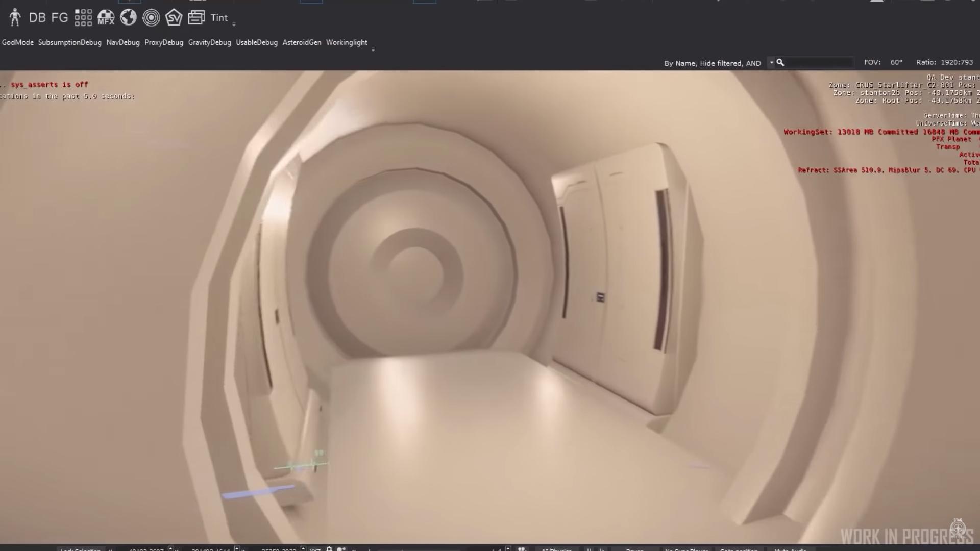
Task: Expand overflow arrow after Workinglight
Action: click(x=373, y=49)
